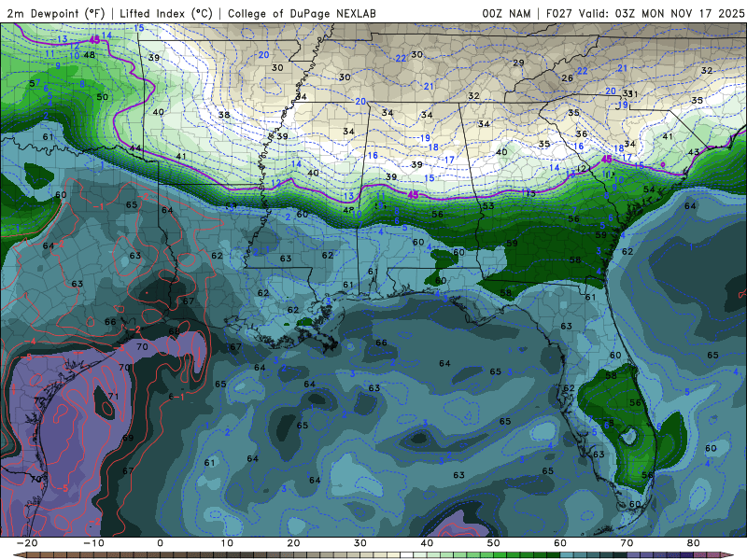Click the color scale label "0"
Screen dimensions: 747x560
tap(160, 543)
